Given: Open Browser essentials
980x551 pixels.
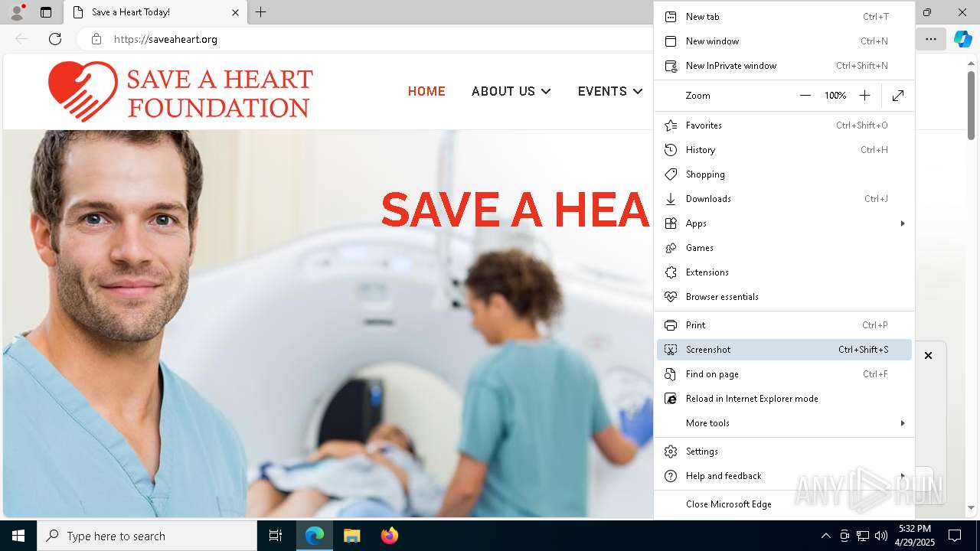Looking at the screenshot, I should coord(784,297).
